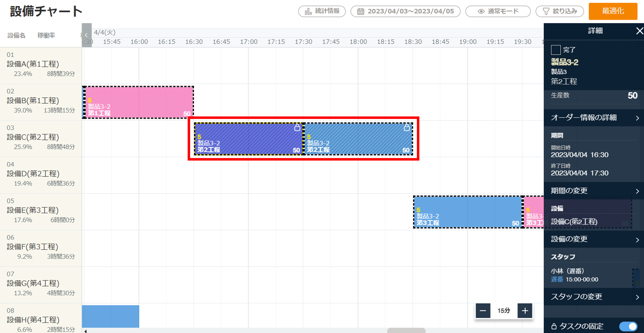Click the funnel icon in 絞り込み
This screenshot has height=333, width=644.
[x=546, y=11]
